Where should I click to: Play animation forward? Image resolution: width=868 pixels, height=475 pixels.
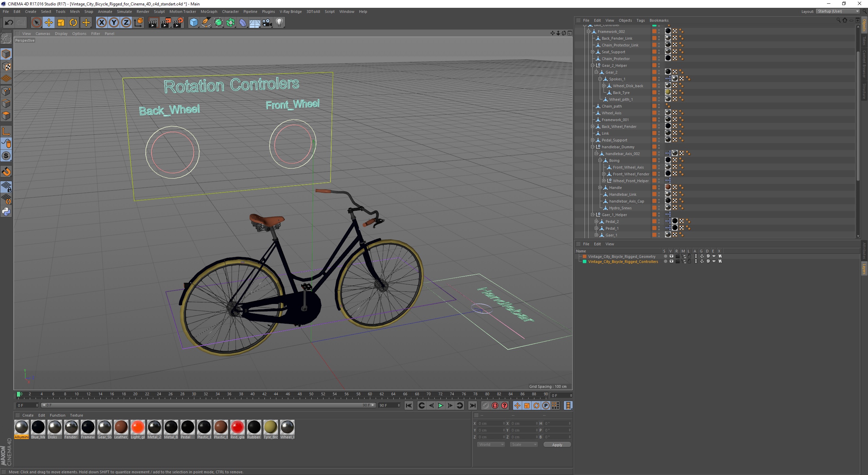point(440,405)
